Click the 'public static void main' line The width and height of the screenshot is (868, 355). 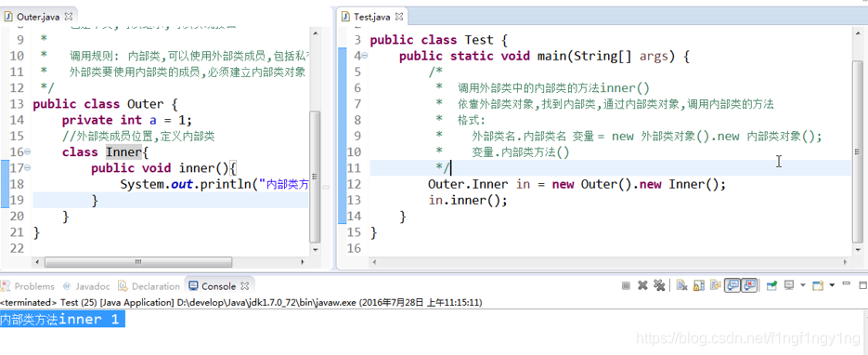(544, 56)
